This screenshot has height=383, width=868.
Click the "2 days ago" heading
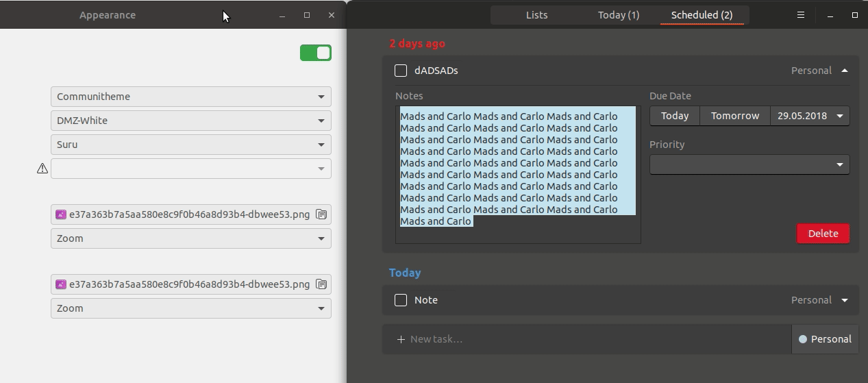417,43
